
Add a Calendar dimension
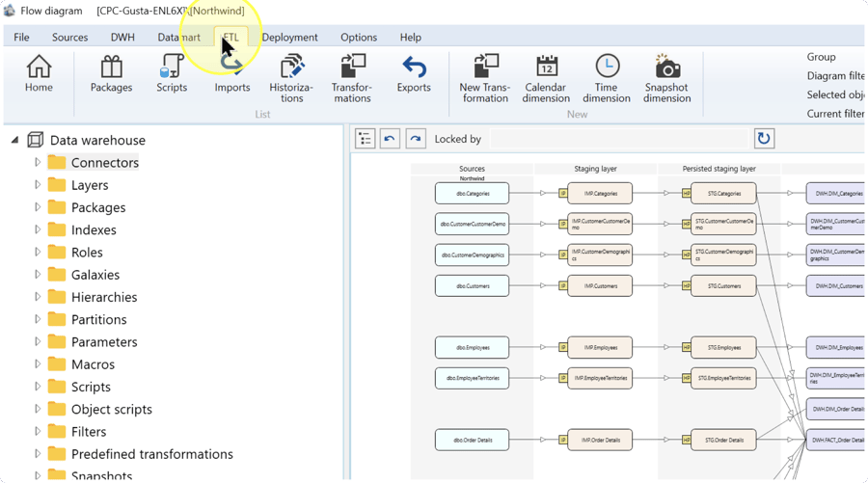[x=546, y=78]
